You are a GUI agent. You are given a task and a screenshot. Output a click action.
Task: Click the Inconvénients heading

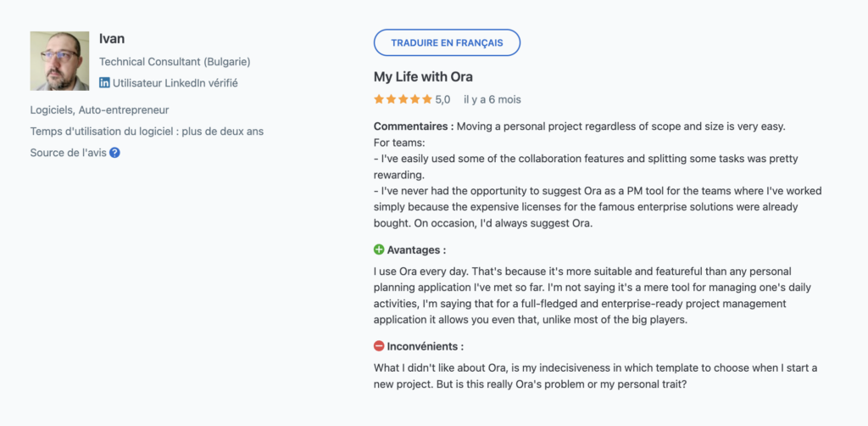(x=425, y=346)
